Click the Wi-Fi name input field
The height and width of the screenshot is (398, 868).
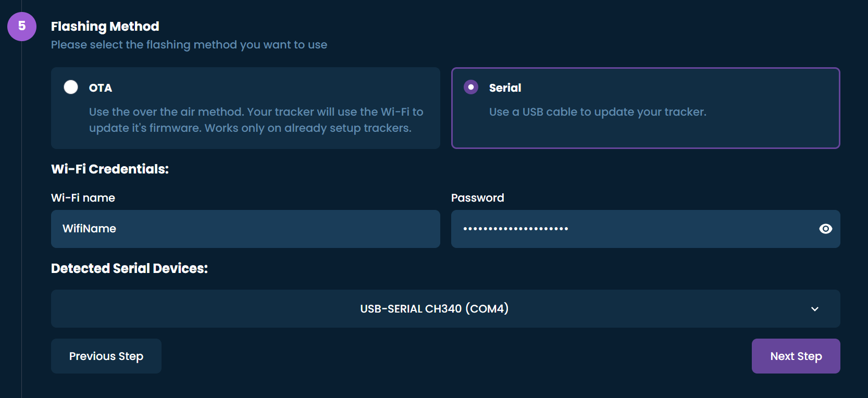[x=245, y=229]
